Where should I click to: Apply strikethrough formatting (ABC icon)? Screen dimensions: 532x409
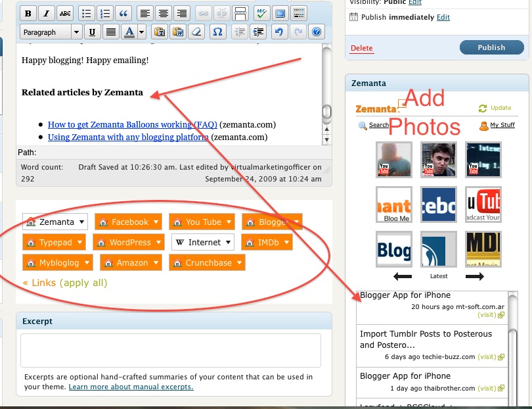[65, 14]
